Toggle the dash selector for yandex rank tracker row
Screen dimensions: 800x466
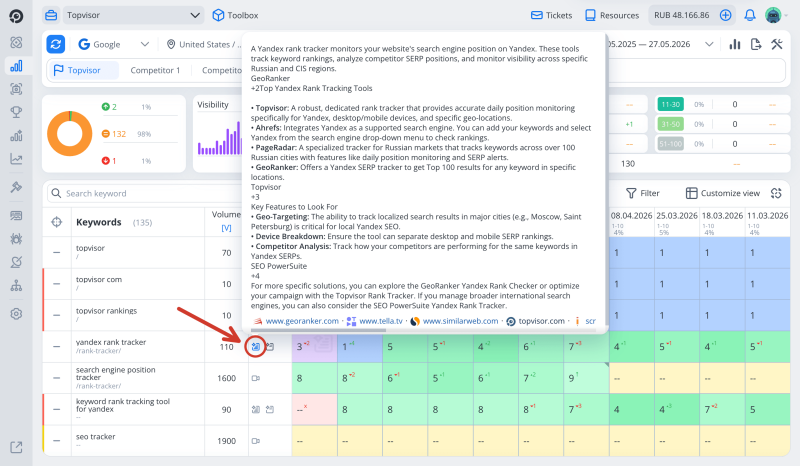57,347
